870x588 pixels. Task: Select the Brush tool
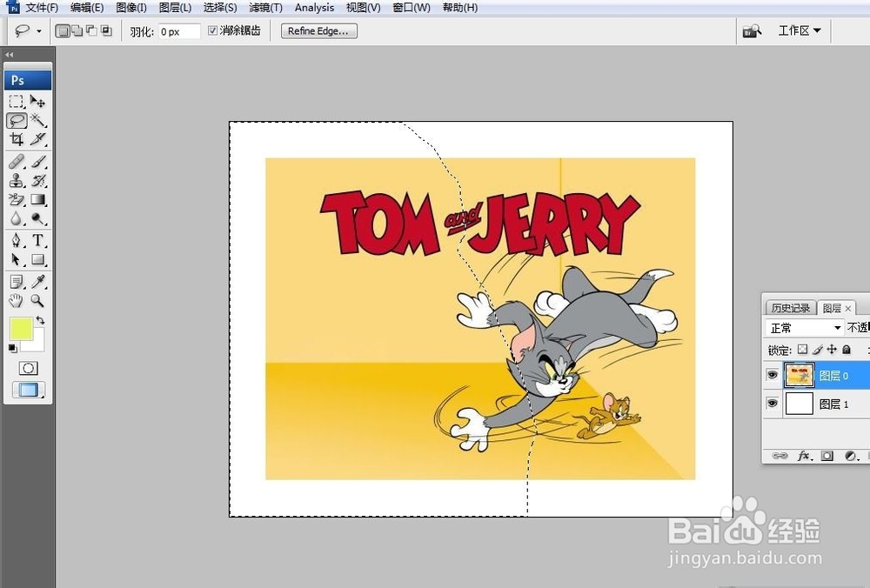[x=37, y=162]
